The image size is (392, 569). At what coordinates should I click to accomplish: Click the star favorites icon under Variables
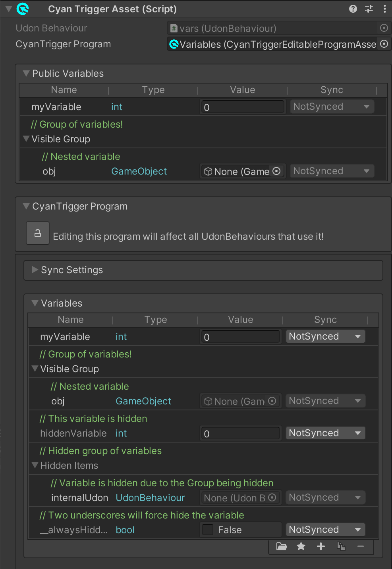301,546
